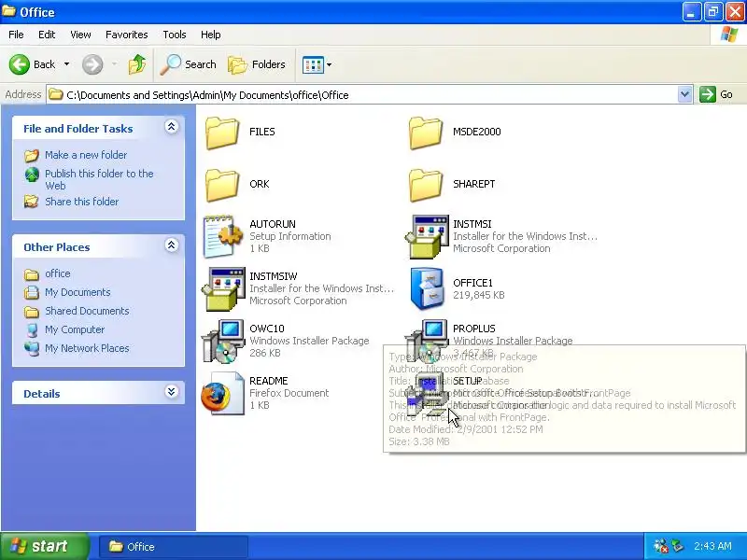Select the ORK folder icon
This screenshot has height=560, width=747.
[x=222, y=185]
